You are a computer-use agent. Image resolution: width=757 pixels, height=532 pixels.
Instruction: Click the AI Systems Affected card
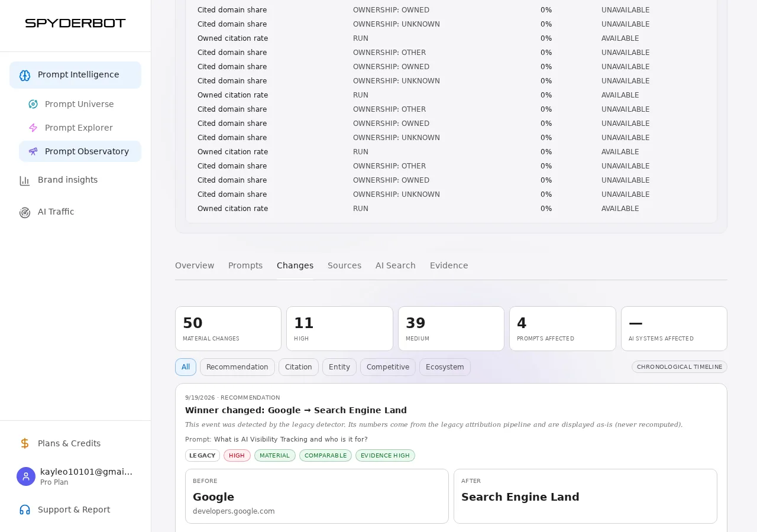click(674, 329)
